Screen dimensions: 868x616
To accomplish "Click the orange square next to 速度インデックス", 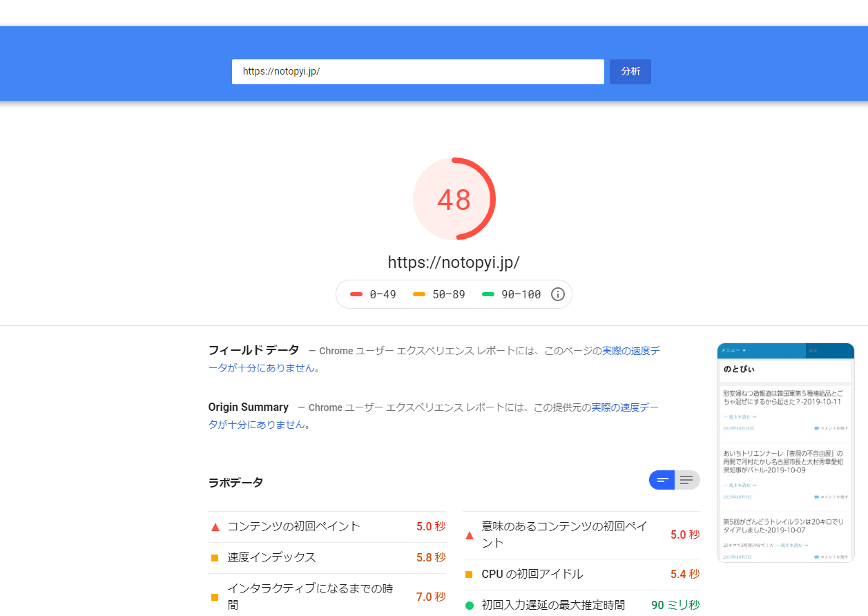I will pos(215,558).
